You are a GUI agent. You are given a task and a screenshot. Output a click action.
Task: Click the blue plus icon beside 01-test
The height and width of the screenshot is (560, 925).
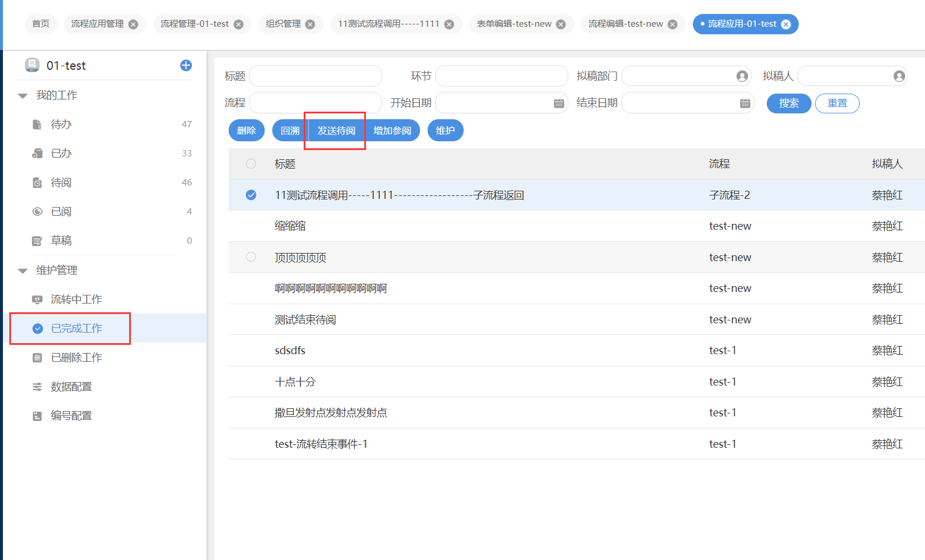click(x=186, y=65)
